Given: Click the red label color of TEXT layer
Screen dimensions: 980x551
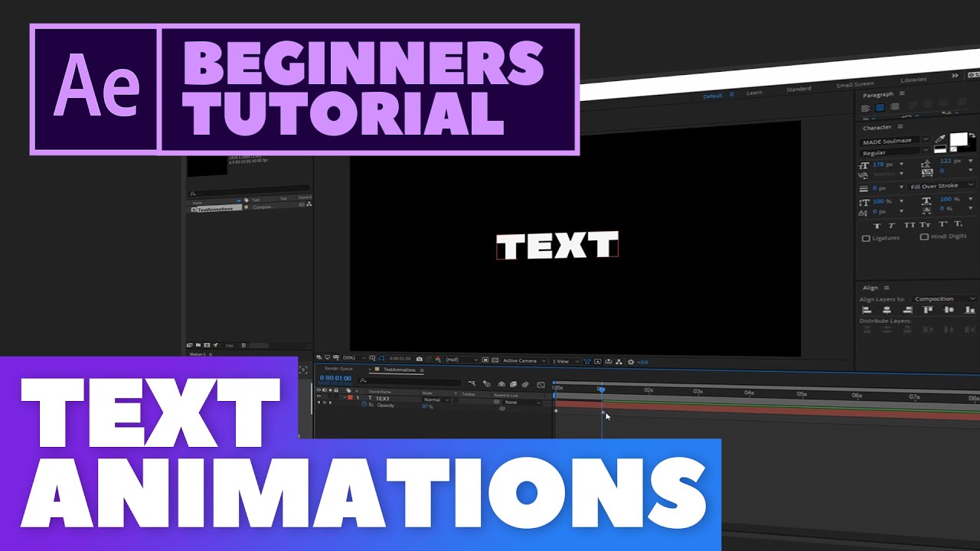Looking at the screenshot, I should coord(350,397).
